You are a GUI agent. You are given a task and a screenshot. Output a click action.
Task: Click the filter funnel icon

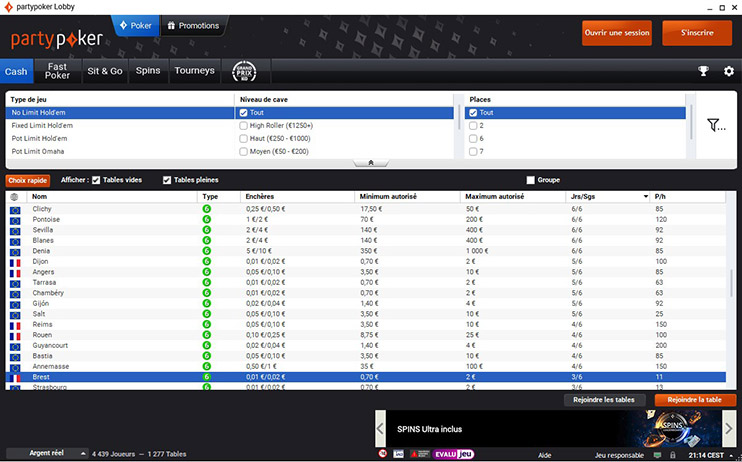[715, 126]
